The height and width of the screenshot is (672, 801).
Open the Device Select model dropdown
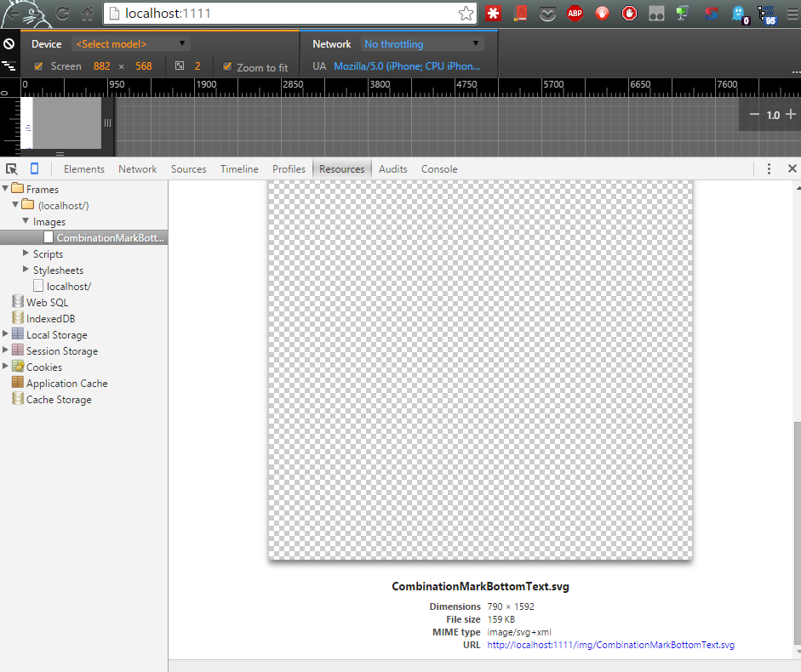tap(131, 44)
